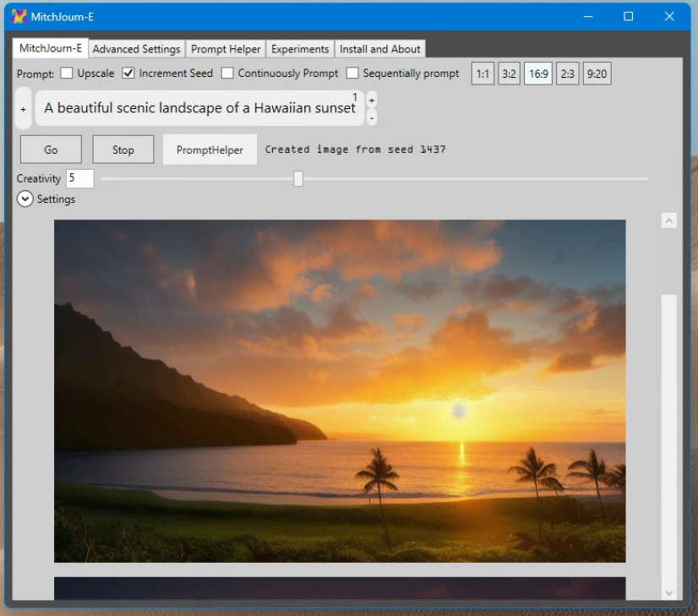
Task: Click the minus stepper beside the prompt counter
Action: coord(371,118)
